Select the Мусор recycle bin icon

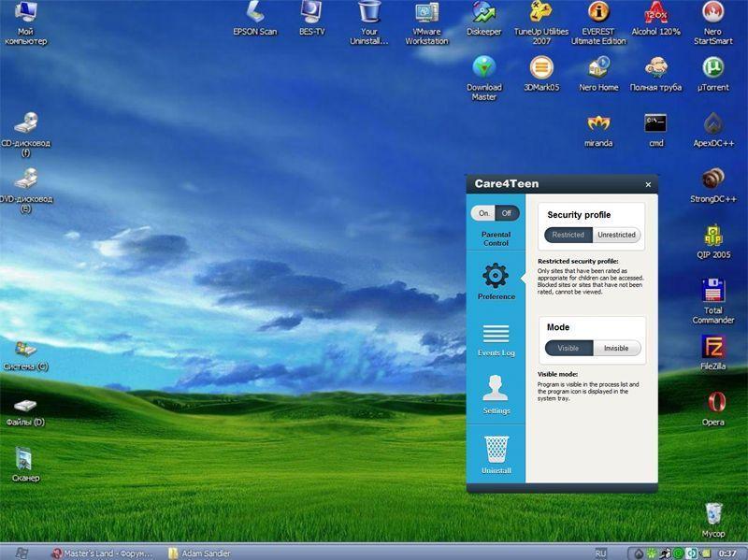(713, 521)
